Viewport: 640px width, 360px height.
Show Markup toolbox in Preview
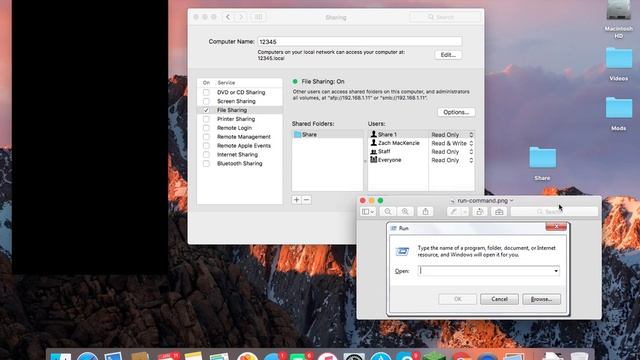[x=499, y=211]
